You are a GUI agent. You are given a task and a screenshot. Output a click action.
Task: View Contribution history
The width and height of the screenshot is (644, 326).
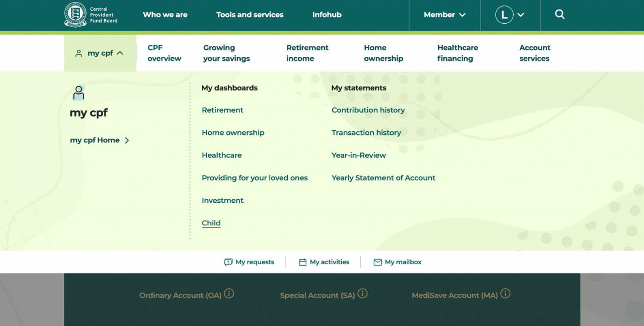point(368,110)
